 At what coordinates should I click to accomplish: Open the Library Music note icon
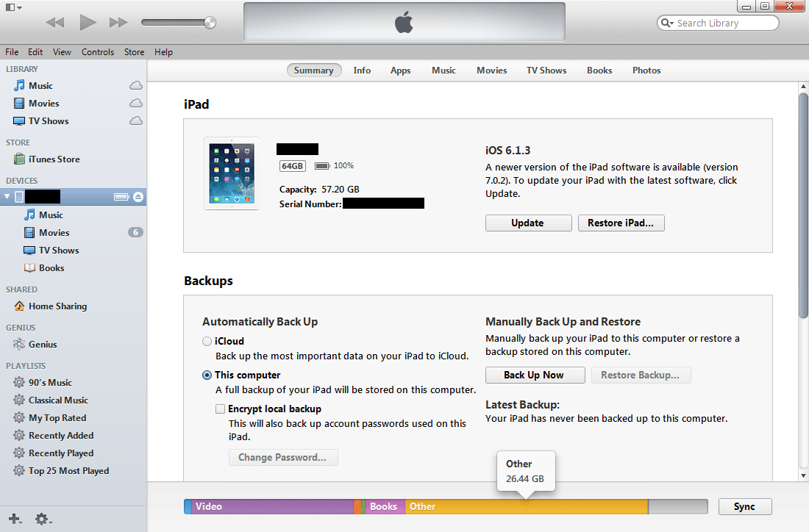click(19, 85)
